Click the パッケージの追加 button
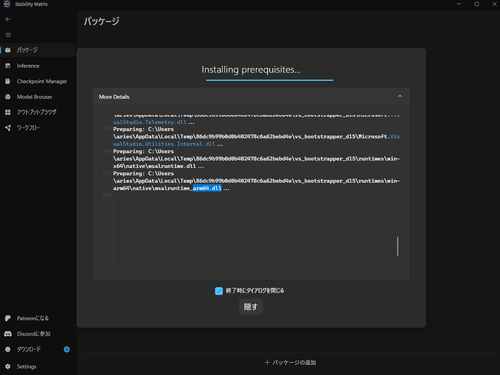The image size is (500, 375). tap(290, 362)
